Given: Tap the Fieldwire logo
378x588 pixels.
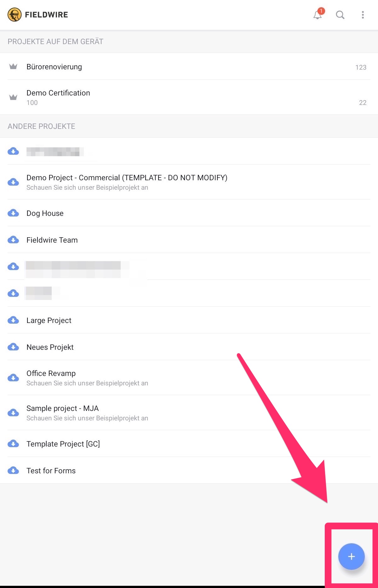Looking at the screenshot, I should [14, 15].
